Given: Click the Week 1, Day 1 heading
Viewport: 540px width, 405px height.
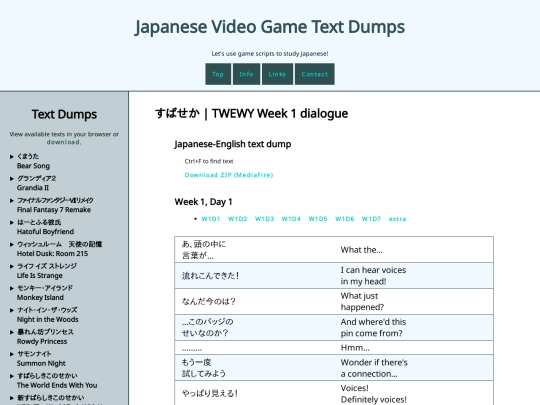Looking at the screenshot, I should pyautogui.click(x=203, y=202).
